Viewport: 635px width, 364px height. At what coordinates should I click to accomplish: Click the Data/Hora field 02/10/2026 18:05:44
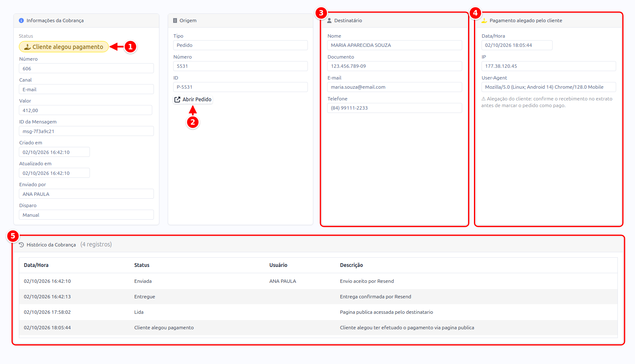[517, 45]
